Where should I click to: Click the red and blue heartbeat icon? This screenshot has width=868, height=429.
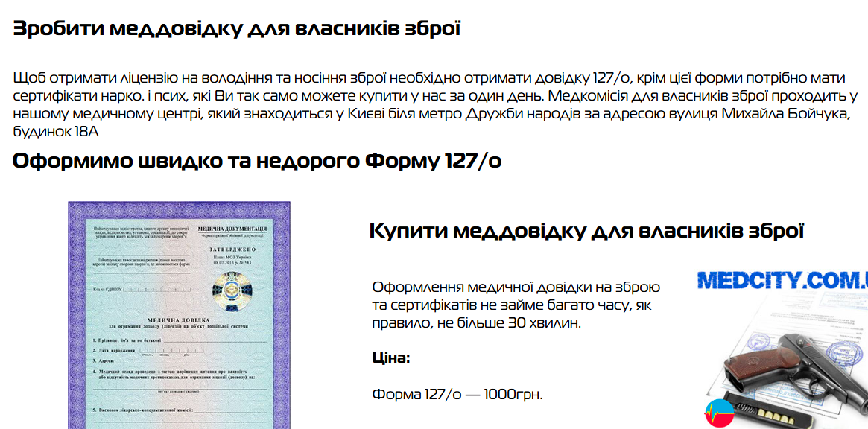point(718,413)
